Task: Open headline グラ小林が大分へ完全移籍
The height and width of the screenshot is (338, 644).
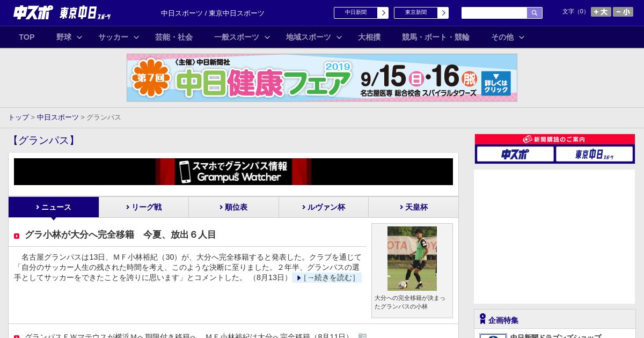Action: coord(120,234)
